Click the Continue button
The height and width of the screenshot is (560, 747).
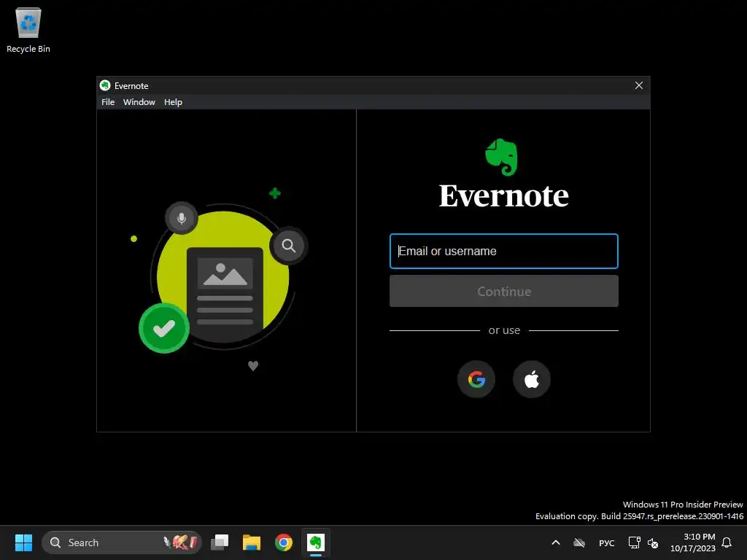click(x=504, y=291)
